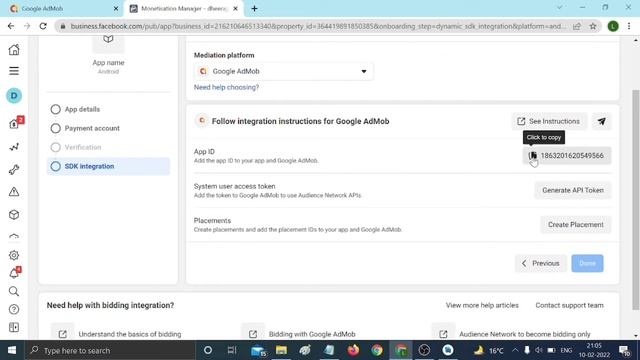Open Need help choosing? link
640x360 pixels.
tap(226, 87)
